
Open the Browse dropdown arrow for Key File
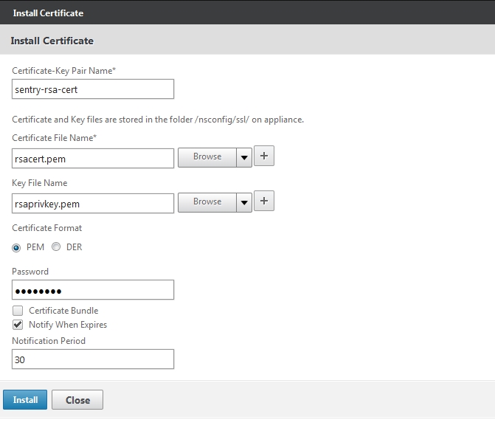(x=244, y=202)
